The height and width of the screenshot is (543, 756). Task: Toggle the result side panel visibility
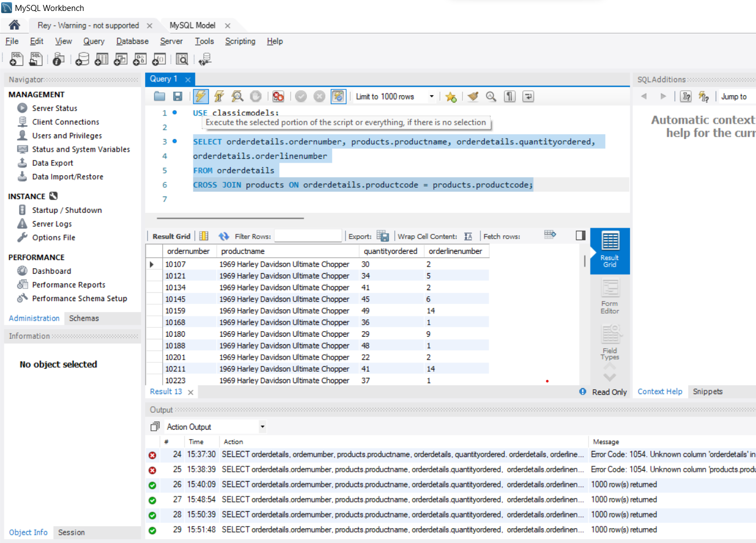tap(581, 235)
